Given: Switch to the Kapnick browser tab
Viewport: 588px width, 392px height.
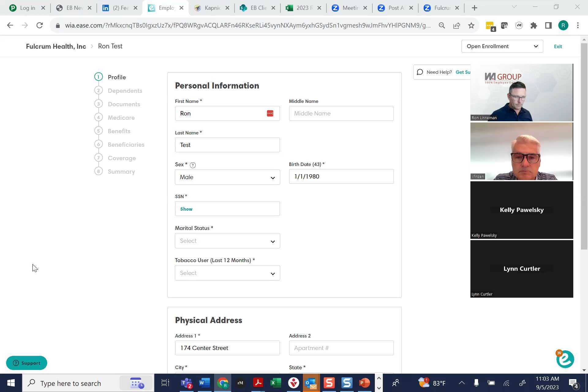Looking at the screenshot, I should pos(211,8).
